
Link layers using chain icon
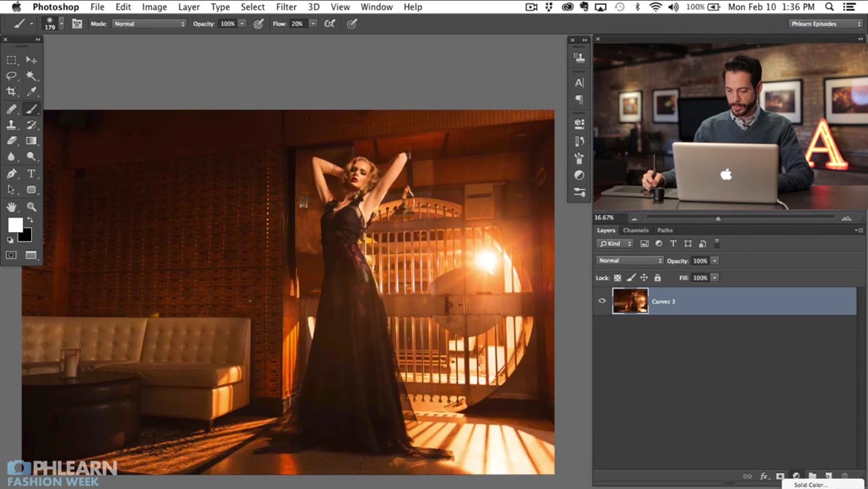[747, 476]
